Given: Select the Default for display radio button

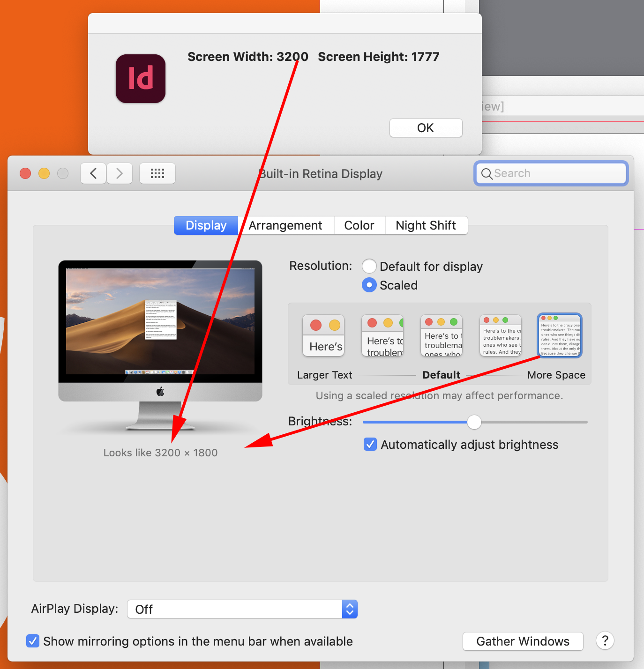Looking at the screenshot, I should (x=369, y=266).
